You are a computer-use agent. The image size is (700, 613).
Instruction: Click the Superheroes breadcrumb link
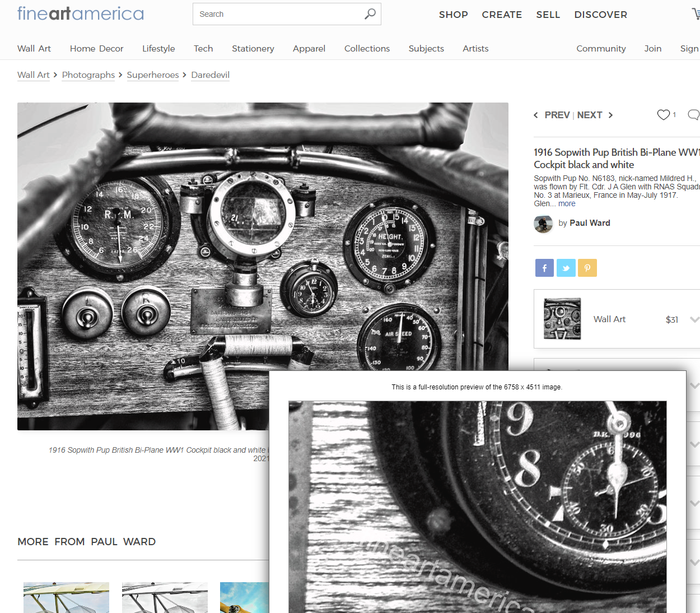153,75
